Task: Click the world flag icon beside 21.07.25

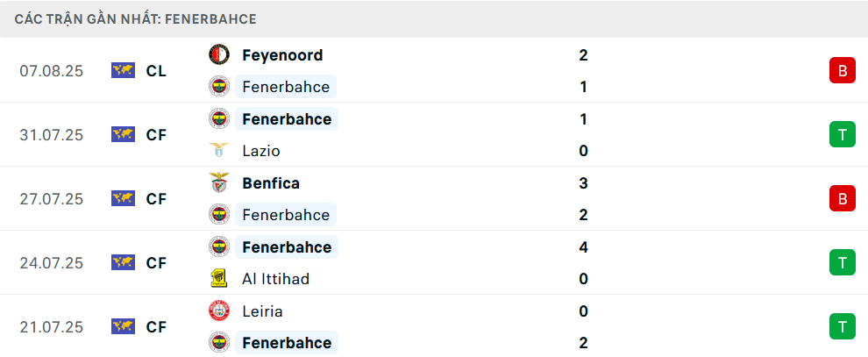Action: [x=123, y=327]
